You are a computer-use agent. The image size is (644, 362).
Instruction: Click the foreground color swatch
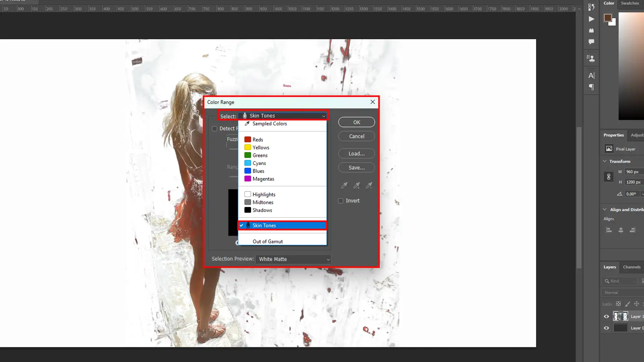[607, 18]
